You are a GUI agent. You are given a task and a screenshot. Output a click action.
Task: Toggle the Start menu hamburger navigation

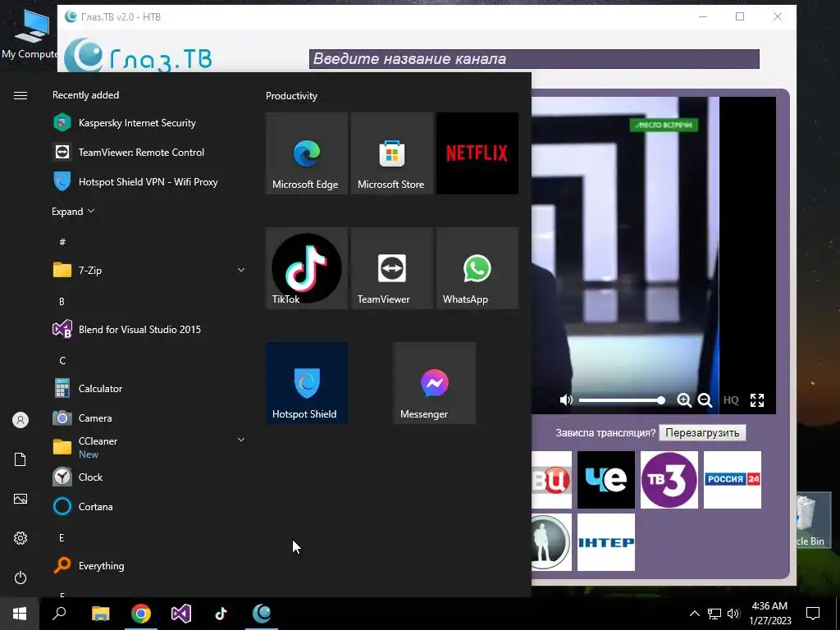pos(21,95)
